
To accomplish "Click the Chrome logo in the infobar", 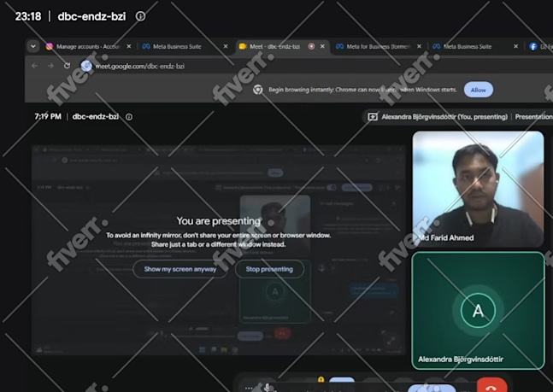I will pos(258,90).
